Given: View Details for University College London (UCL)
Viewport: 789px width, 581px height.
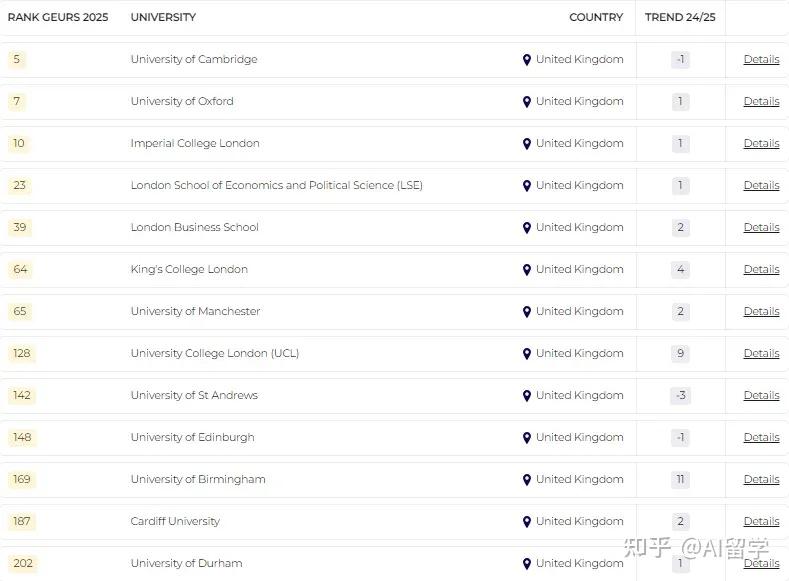Looking at the screenshot, I should [x=761, y=354].
